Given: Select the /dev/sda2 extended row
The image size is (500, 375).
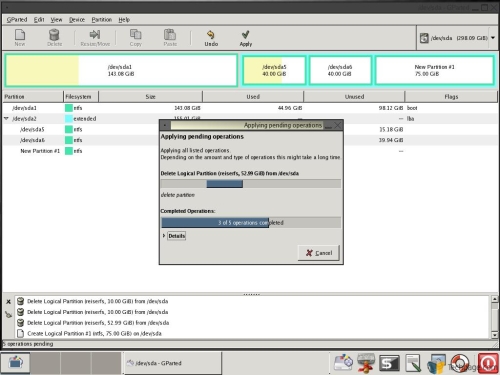Looking at the screenshot, I should (250, 118).
